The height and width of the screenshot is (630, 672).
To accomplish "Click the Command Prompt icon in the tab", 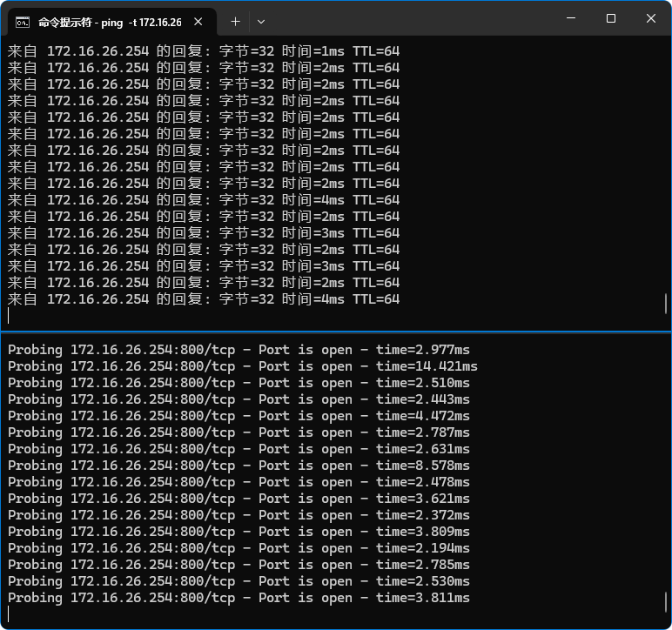I will (24, 22).
